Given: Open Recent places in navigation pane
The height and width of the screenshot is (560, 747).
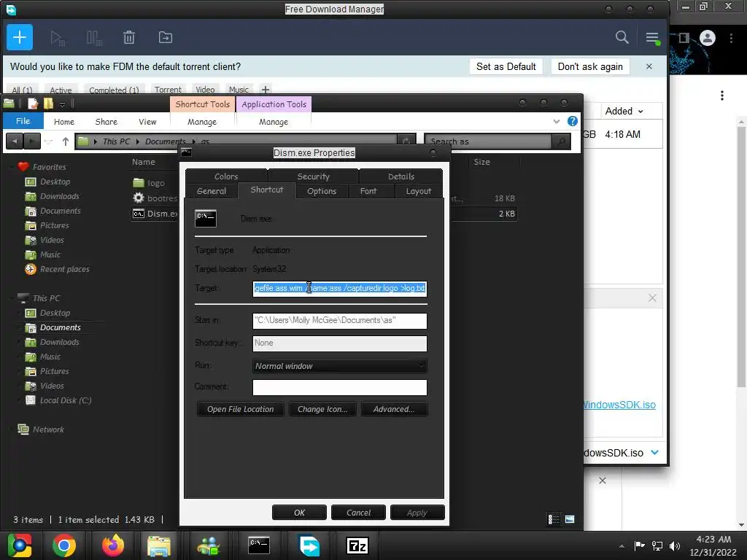Looking at the screenshot, I should [x=64, y=269].
